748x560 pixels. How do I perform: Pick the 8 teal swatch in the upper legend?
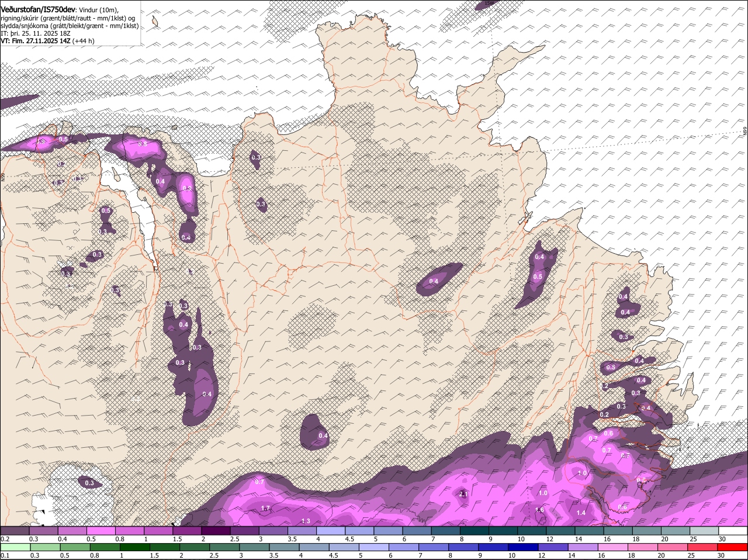[474, 530]
